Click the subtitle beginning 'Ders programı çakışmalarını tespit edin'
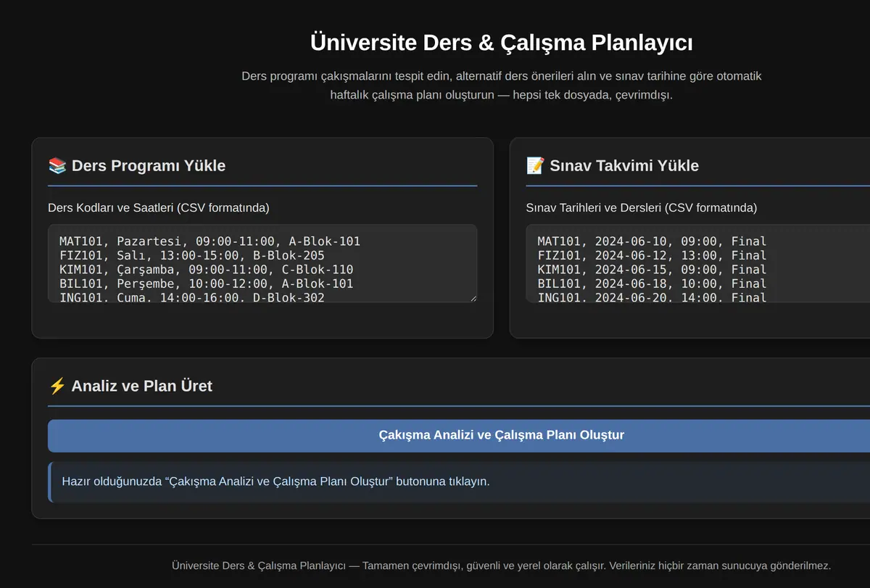 pyautogui.click(x=502, y=86)
